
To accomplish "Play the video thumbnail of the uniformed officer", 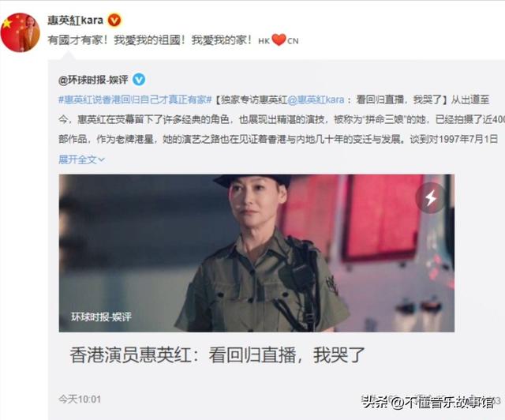I will pyautogui.click(x=256, y=253).
